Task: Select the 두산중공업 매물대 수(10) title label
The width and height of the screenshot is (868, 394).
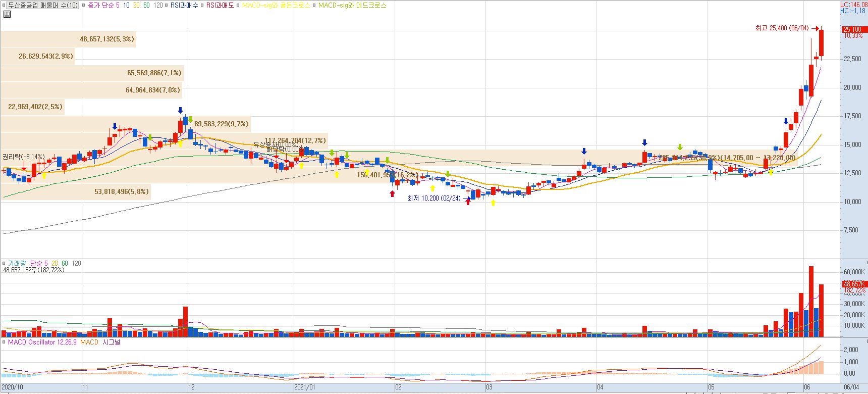Action: (x=43, y=5)
